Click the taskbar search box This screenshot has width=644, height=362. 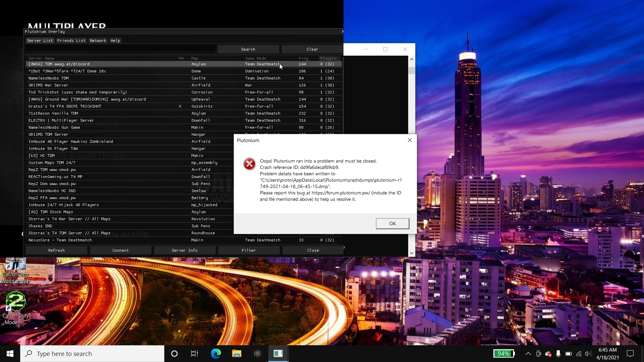click(x=92, y=354)
